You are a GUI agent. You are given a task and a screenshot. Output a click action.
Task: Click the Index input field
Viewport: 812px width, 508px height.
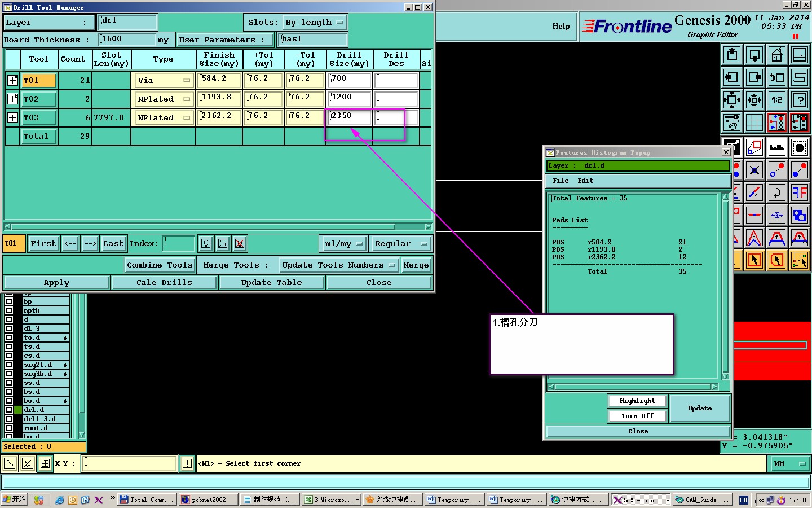click(x=179, y=243)
